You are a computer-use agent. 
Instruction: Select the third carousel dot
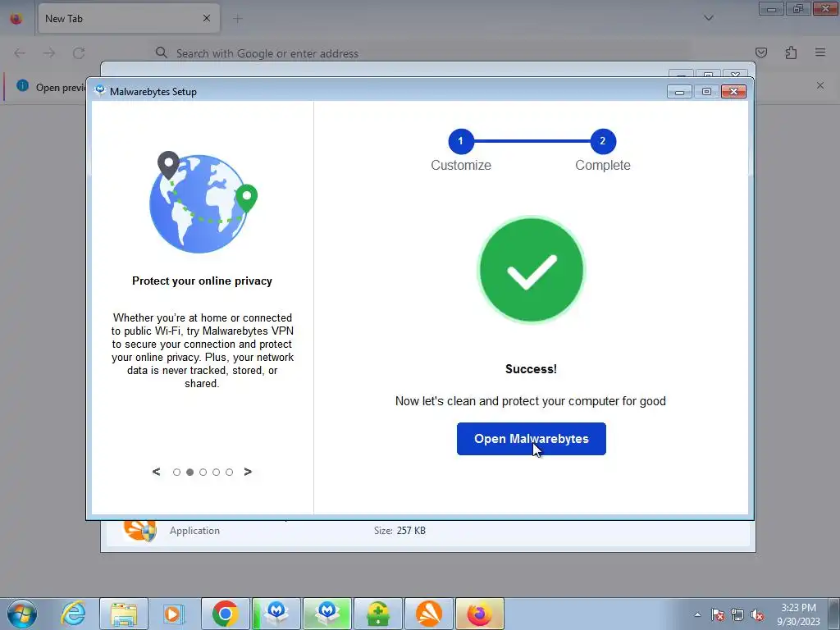tap(203, 472)
